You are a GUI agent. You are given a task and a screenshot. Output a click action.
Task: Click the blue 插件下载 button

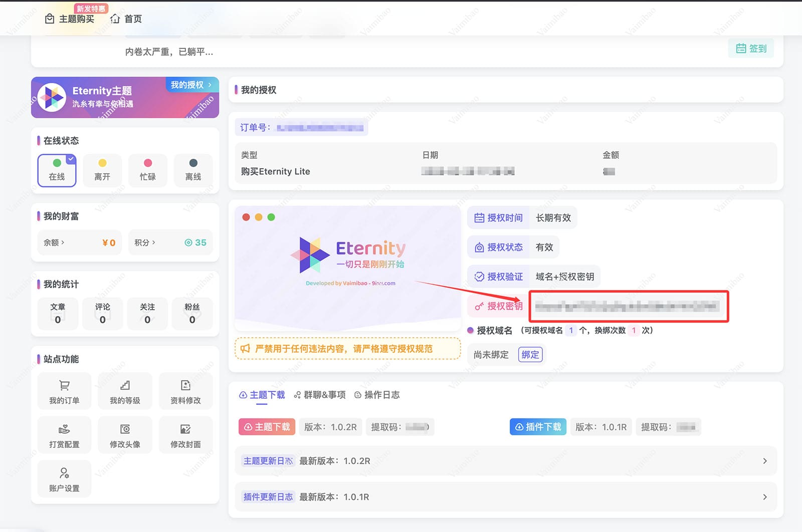click(538, 427)
